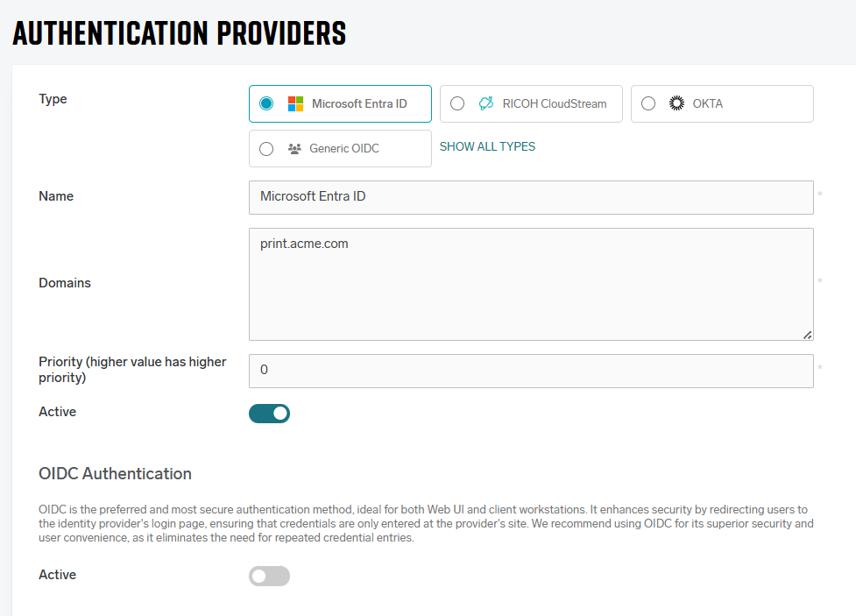Enable the OIDC Authentication Active toggle
This screenshot has height=616, width=856.
(x=269, y=576)
